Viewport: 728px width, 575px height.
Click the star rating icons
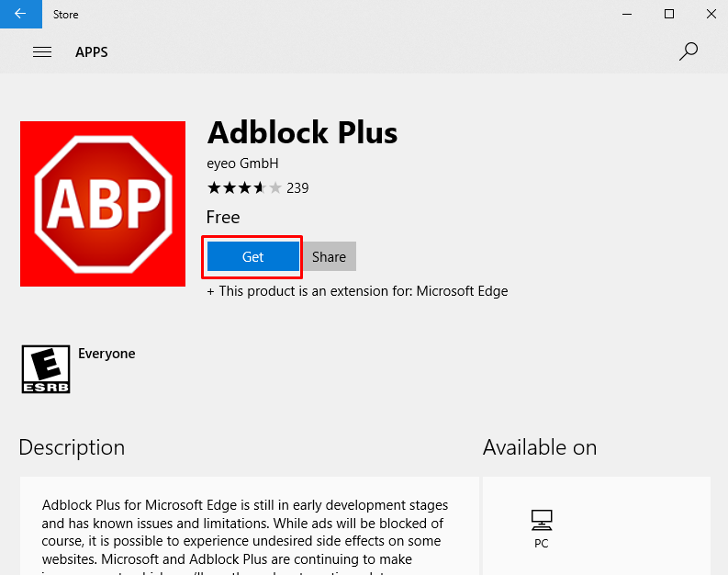(x=244, y=188)
